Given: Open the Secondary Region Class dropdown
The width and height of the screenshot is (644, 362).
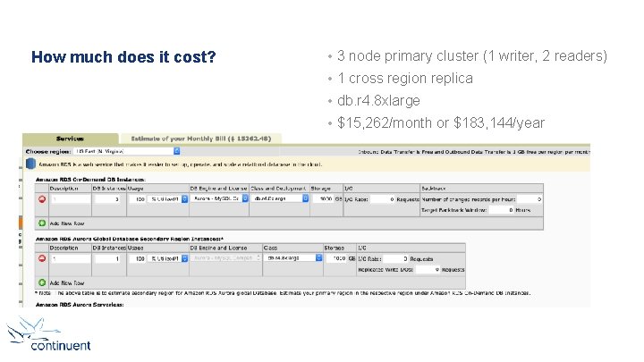Looking at the screenshot, I should [293, 257].
